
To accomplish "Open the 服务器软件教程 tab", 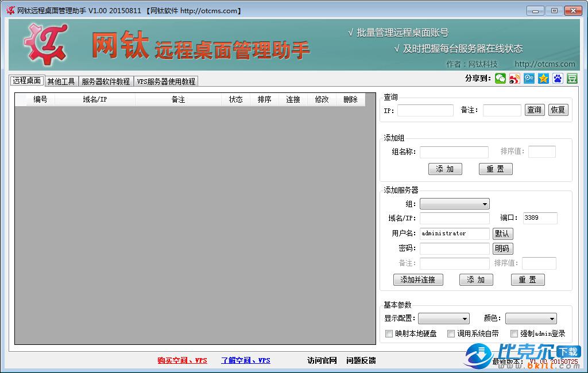I will tap(106, 81).
